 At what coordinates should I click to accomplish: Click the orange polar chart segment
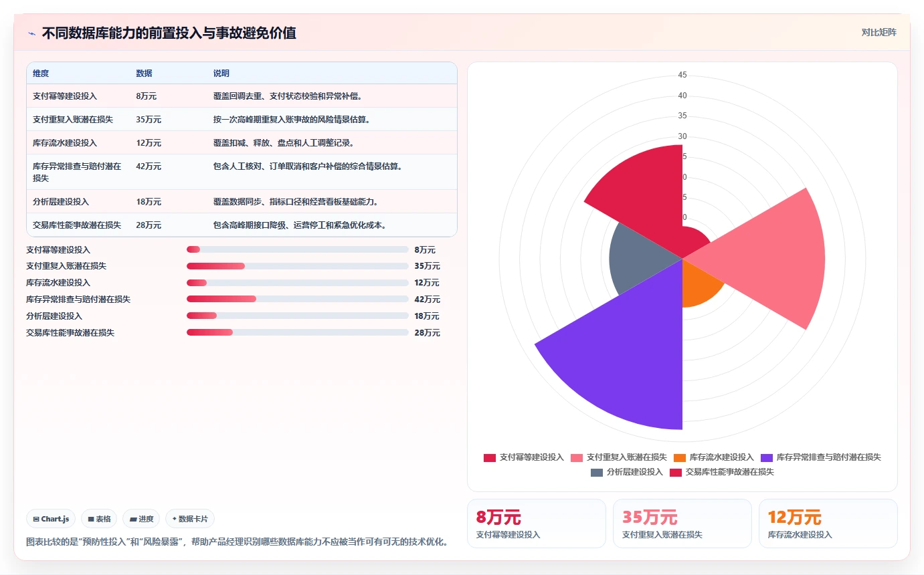pyautogui.click(x=697, y=285)
